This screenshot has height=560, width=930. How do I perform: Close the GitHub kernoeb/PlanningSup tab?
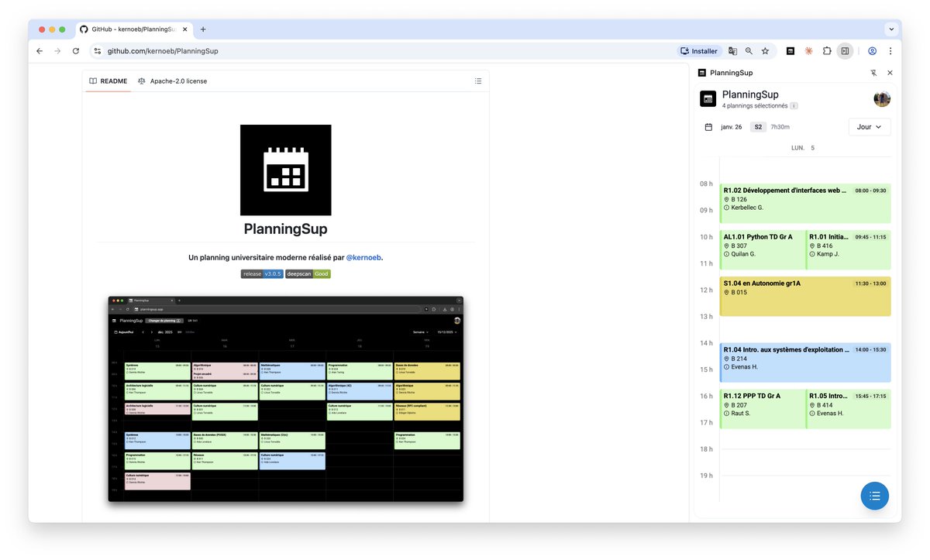click(184, 29)
